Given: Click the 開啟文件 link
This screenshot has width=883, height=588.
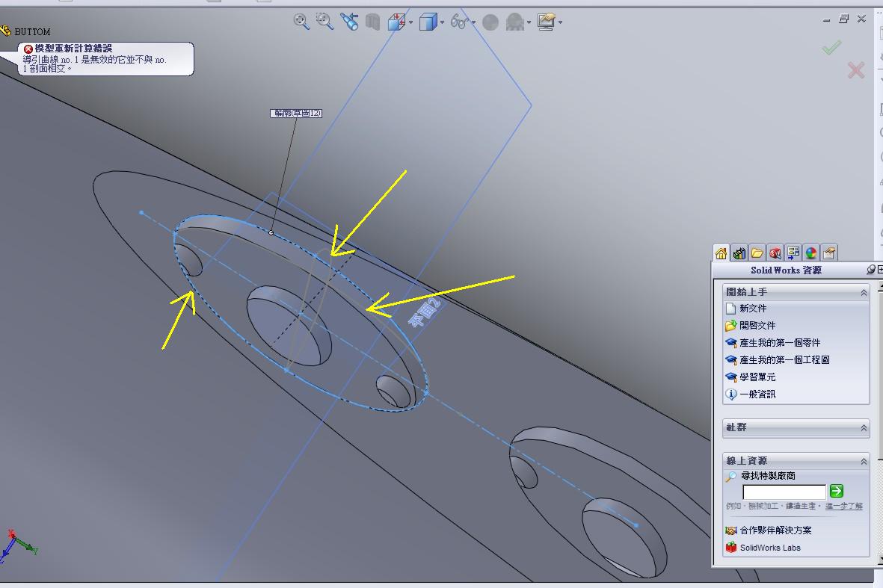Looking at the screenshot, I should coord(757,325).
